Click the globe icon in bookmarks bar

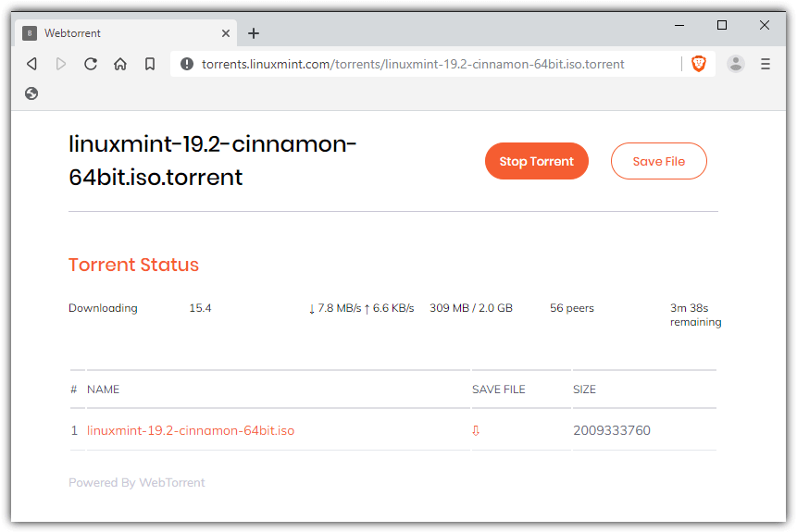coord(31,93)
